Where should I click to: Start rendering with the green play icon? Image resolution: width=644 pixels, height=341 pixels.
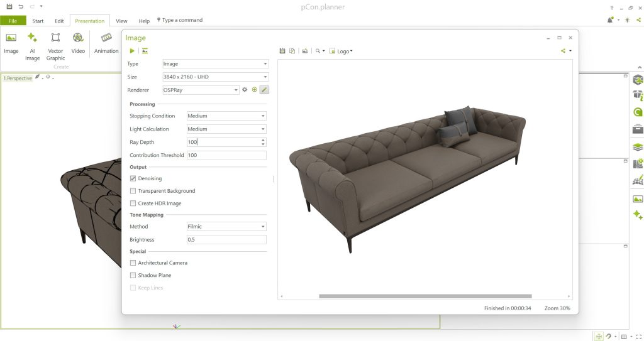coord(132,51)
